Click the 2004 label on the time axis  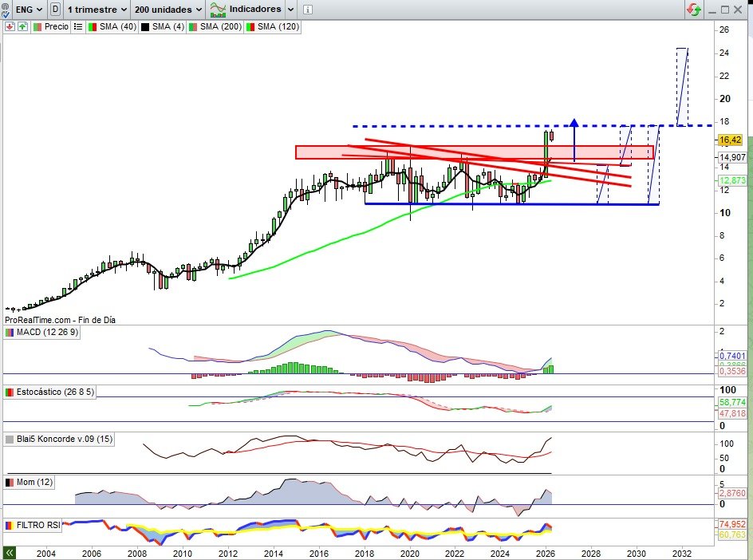[x=46, y=554]
